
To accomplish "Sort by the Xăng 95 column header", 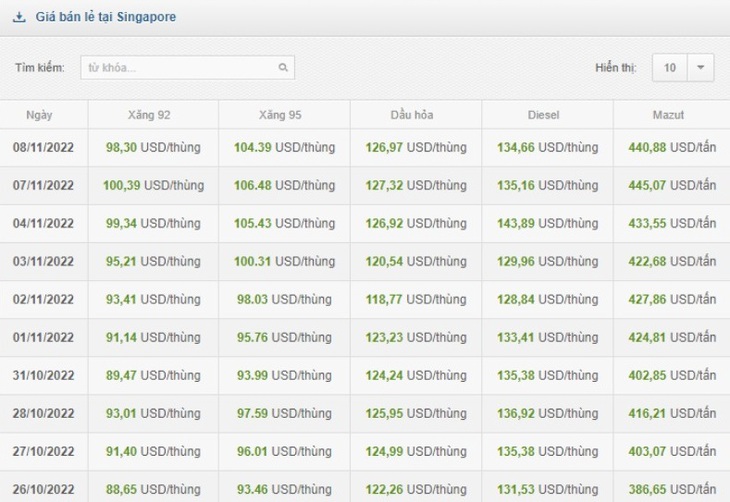I will coord(280,115).
